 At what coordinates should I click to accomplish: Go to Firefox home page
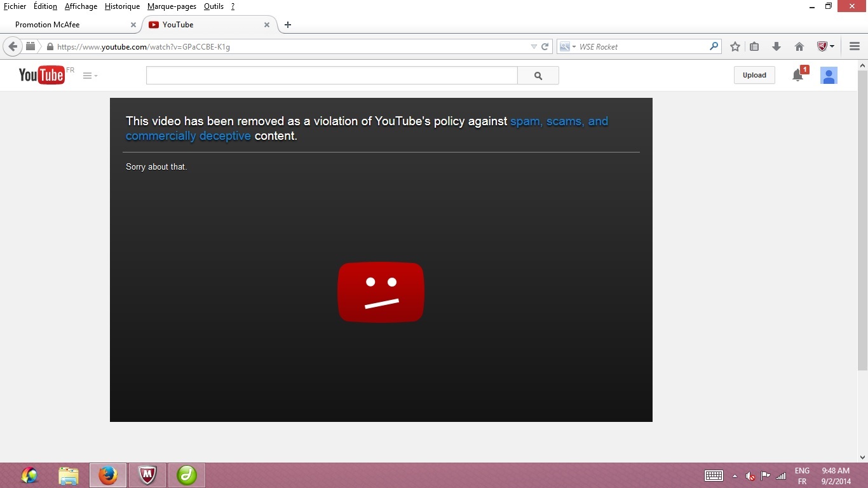[x=799, y=46]
